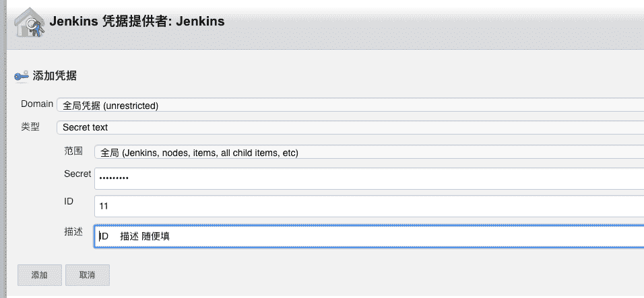This screenshot has width=644, height=298.
Task: Click the gray vertical strip at window edge
Action: 3,149
